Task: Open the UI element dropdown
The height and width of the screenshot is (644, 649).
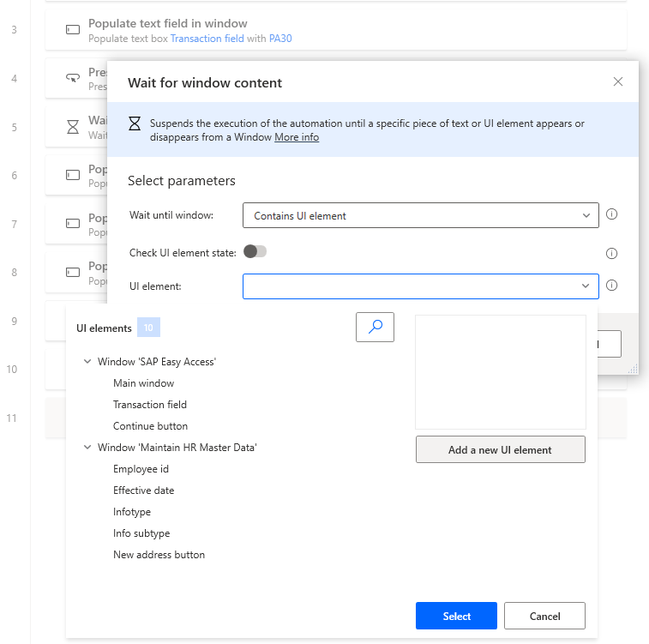Action: (x=421, y=286)
